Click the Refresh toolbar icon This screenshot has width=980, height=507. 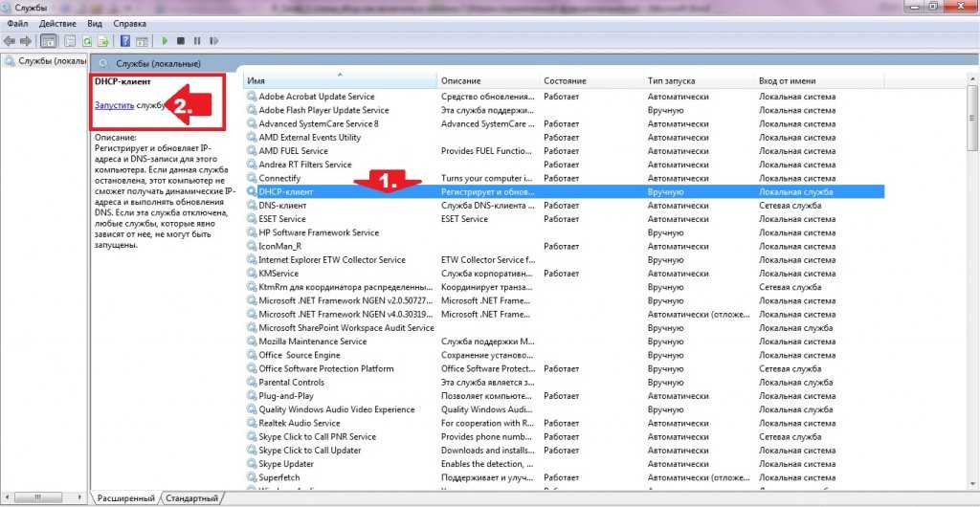(x=87, y=41)
